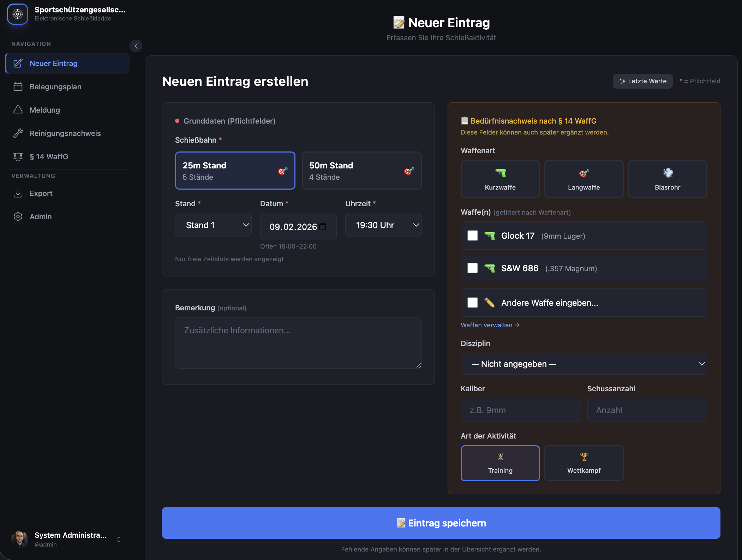Viewport: 742px width, 560px height.
Task: Select the Wettkampf trophy option
Action: (584, 463)
